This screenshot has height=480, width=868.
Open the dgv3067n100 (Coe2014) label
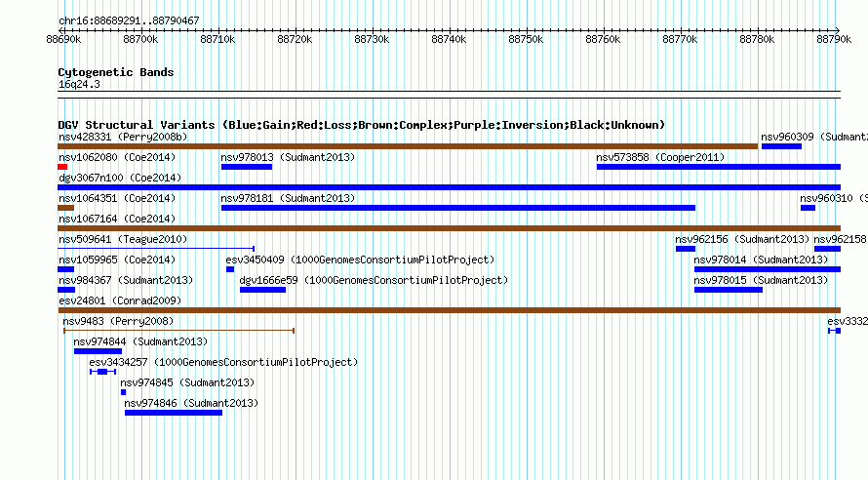click(x=120, y=178)
